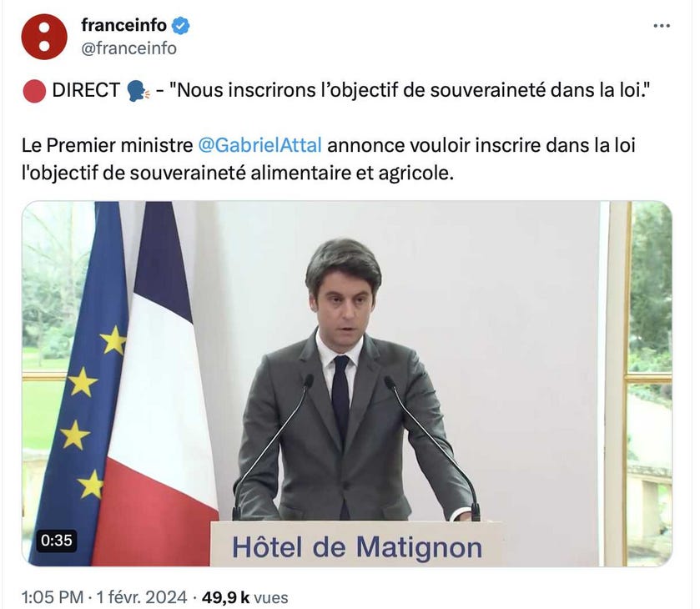Open the three-dot more options menu
Screen dimensions: 700x609
click(x=661, y=26)
